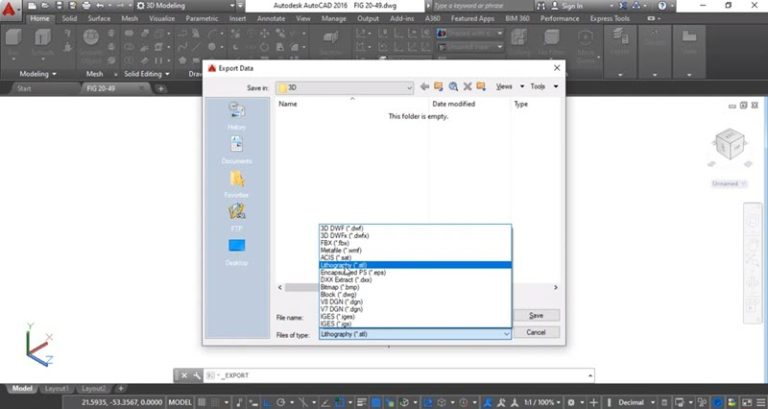Click the History shortcut in the places sidebar
768x409 pixels.
click(x=237, y=114)
